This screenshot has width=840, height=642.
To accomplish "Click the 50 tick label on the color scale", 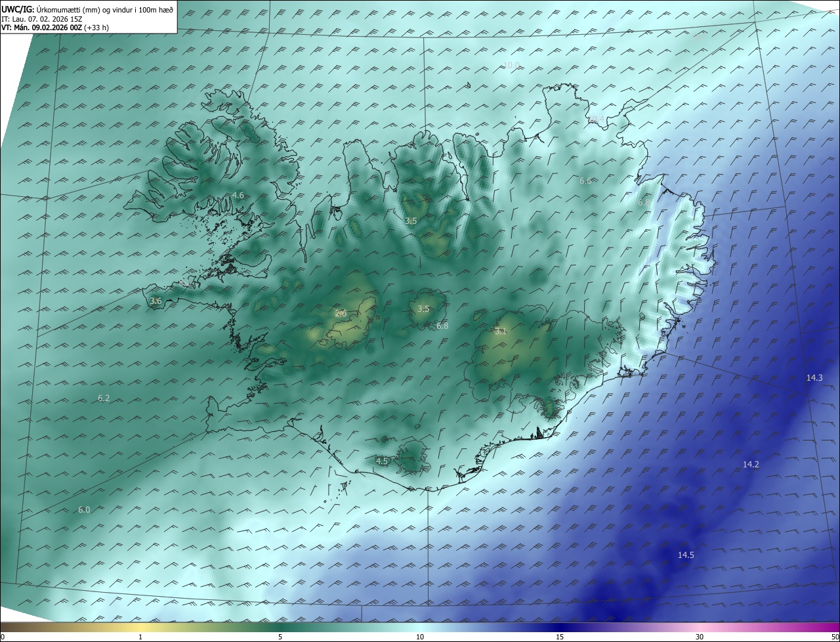I will pyautogui.click(x=835, y=637).
